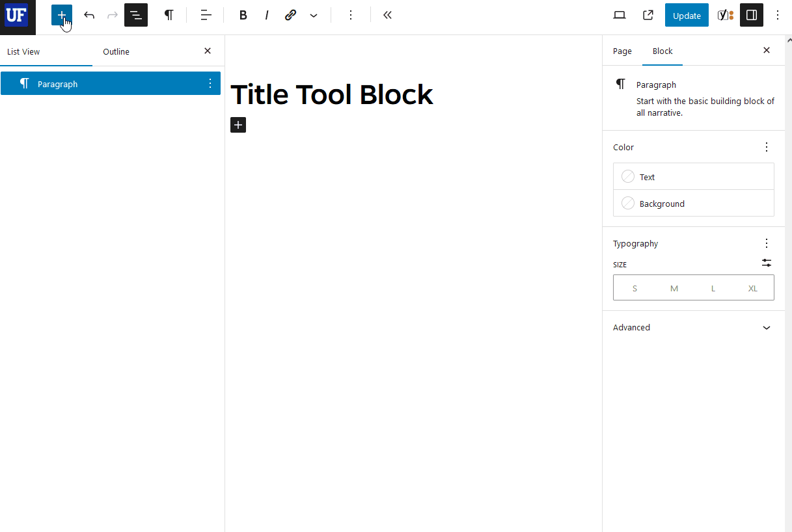Open the more tools chevron dropdown
The width and height of the screenshot is (792, 532).
314,15
